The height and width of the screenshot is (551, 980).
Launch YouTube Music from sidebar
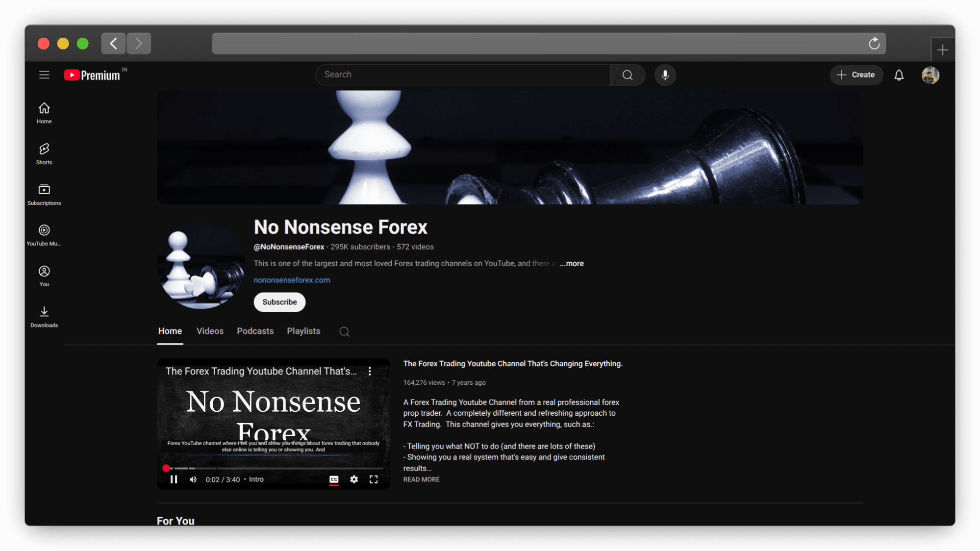(44, 235)
